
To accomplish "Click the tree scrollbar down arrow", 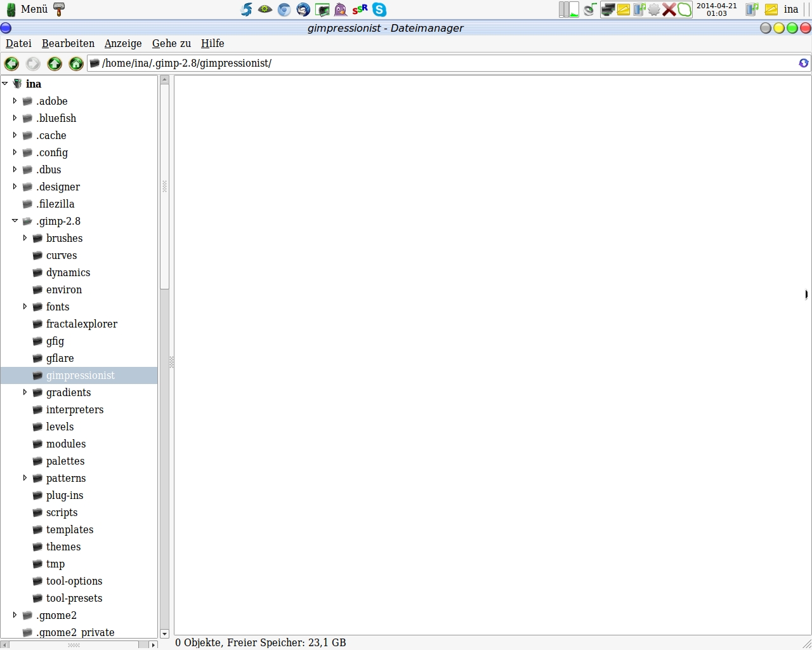I will [164, 633].
